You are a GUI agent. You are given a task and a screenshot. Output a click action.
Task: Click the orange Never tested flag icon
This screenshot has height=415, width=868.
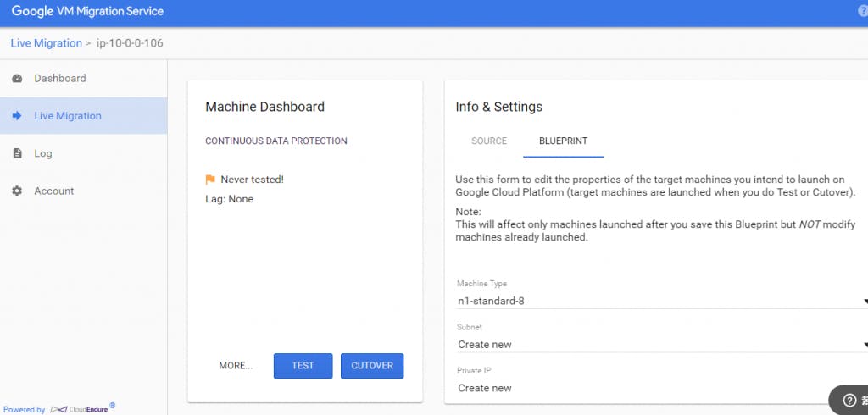(210, 180)
